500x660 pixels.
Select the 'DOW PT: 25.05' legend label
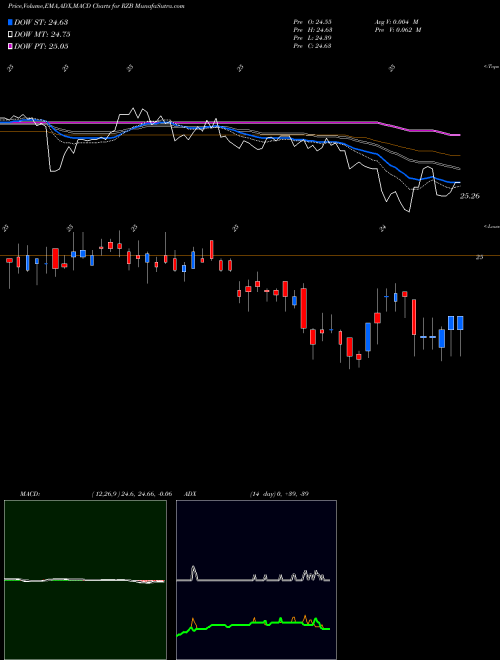click(x=41, y=46)
